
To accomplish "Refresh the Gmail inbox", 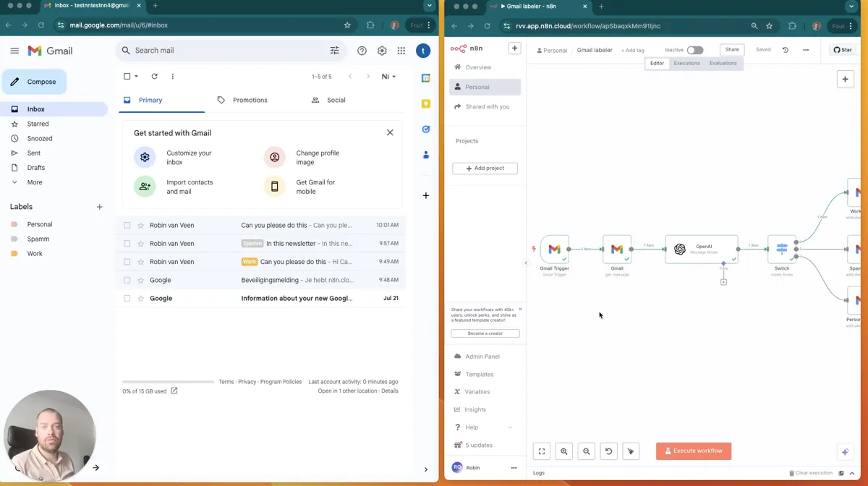I will click(x=154, y=76).
